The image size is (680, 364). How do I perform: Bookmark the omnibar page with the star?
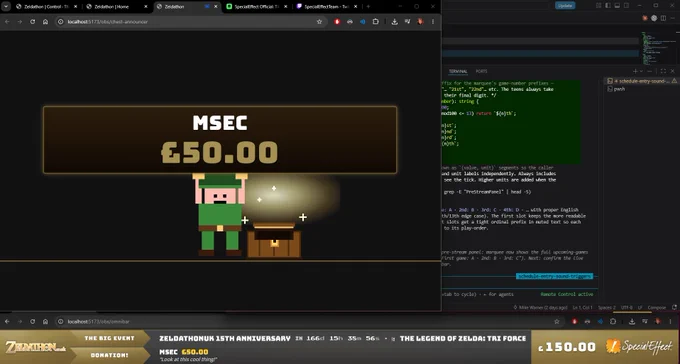tap(557, 321)
